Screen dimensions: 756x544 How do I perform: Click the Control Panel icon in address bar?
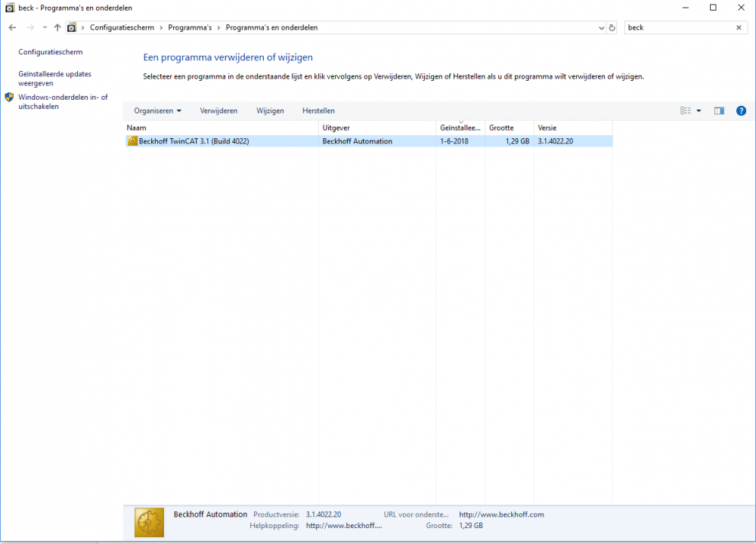[71, 27]
